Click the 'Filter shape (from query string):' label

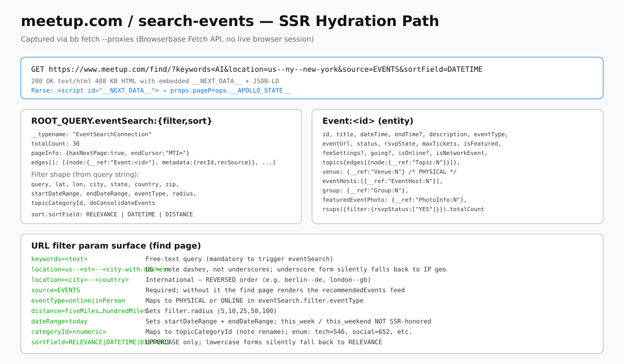[x=85, y=174]
